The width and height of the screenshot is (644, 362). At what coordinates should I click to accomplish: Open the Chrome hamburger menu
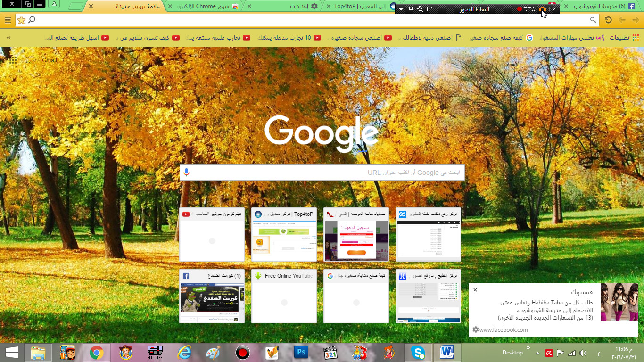pyautogui.click(x=8, y=20)
